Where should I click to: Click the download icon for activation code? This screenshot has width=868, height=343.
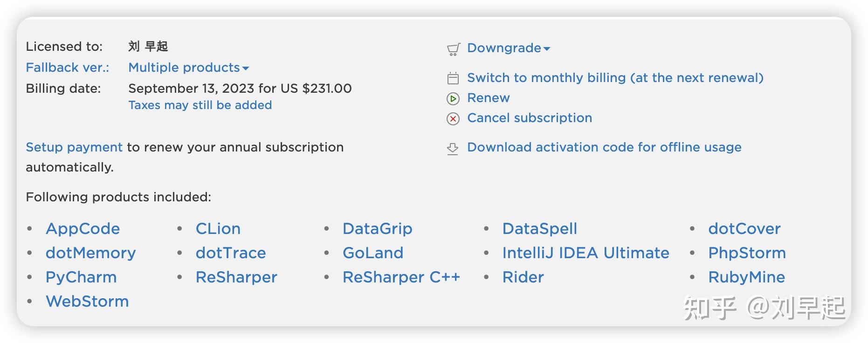(453, 149)
